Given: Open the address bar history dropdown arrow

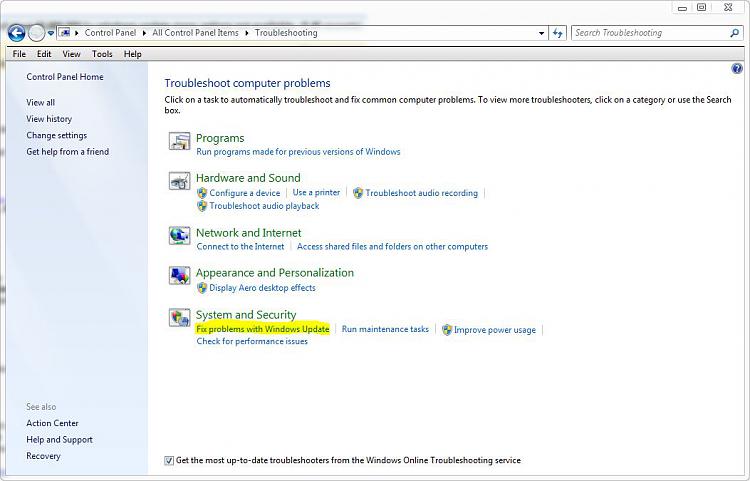Looking at the screenshot, I should (541, 33).
